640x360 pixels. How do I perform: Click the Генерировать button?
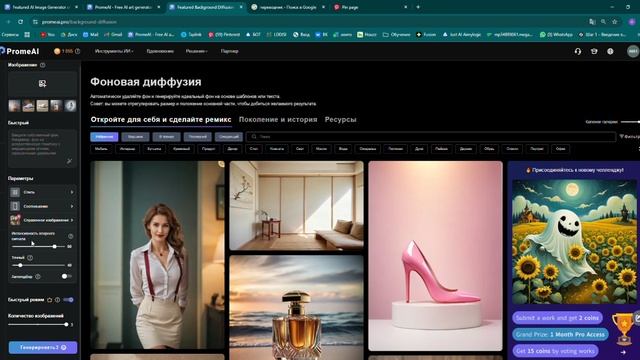43,347
